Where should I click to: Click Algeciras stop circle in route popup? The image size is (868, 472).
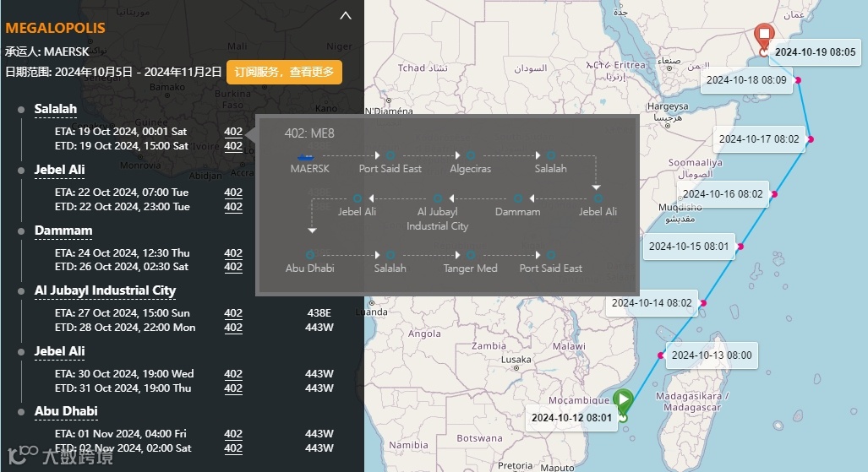pos(471,155)
